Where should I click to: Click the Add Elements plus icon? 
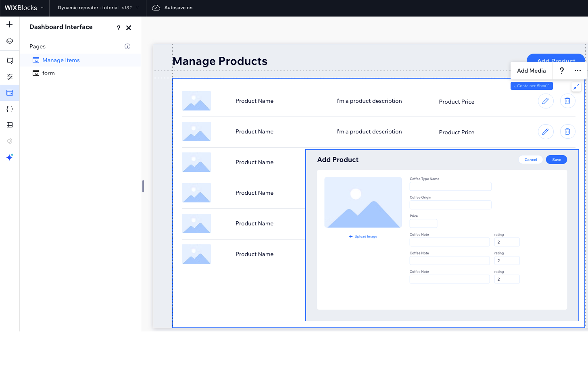point(10,25)
